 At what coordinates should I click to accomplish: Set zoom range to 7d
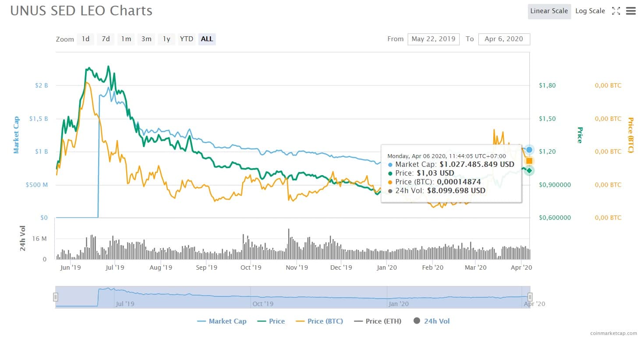click(106, 39)
